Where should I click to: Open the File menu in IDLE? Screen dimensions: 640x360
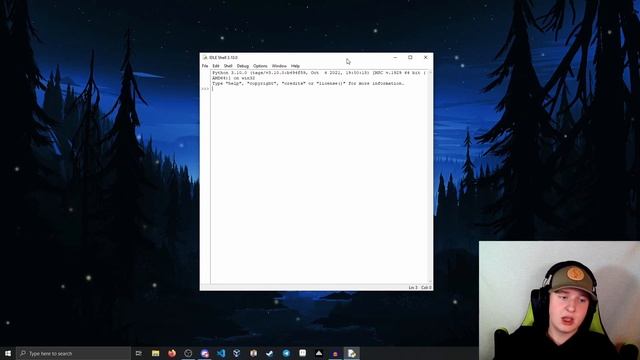click(205, 66)
